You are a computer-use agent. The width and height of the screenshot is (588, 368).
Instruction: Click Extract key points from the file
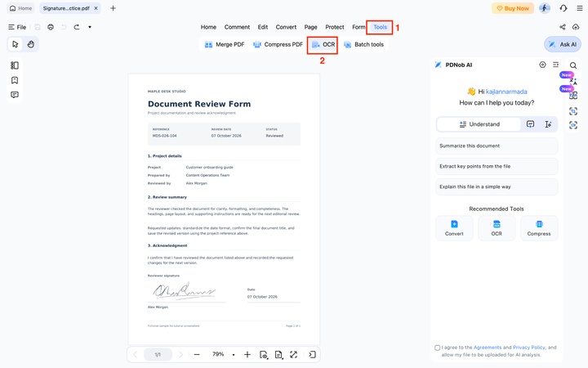click(x=497, y=166)
